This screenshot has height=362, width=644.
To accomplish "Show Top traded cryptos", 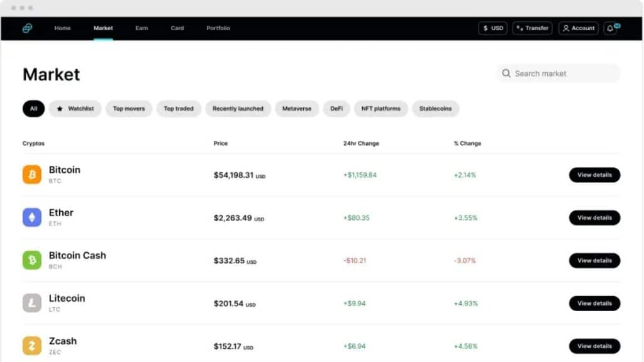I will (179, 109).
